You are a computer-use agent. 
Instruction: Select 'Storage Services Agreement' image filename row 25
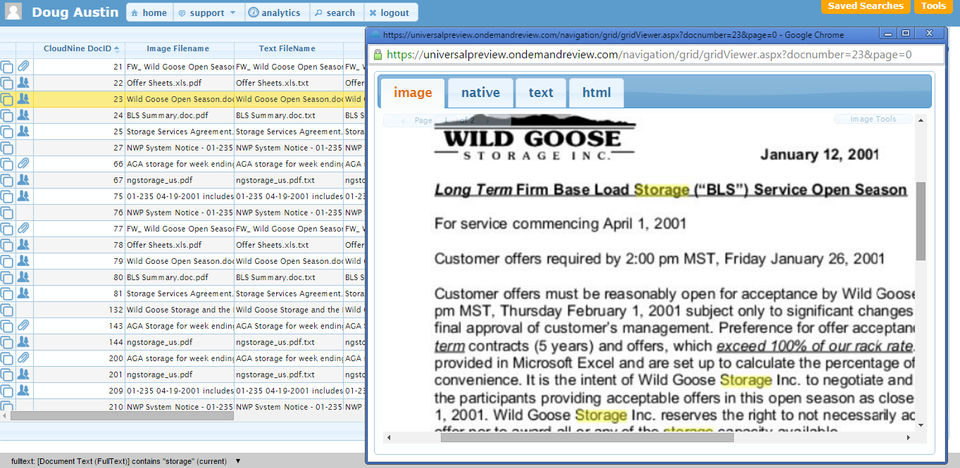click(179, 131)
